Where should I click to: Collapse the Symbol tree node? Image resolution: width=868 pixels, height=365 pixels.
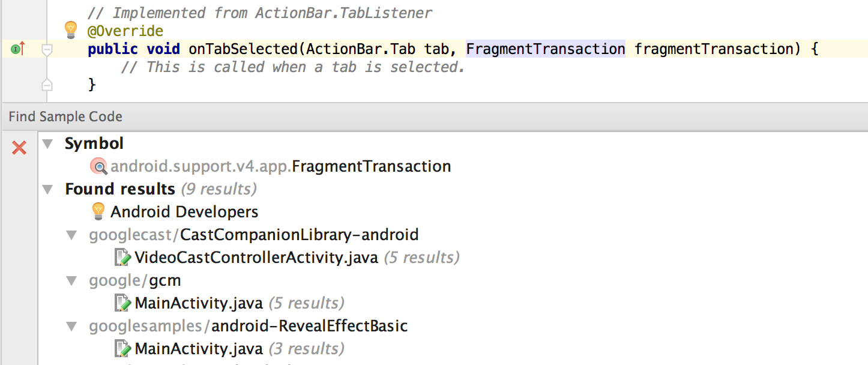pyautogui.click(x=48, y=144)
